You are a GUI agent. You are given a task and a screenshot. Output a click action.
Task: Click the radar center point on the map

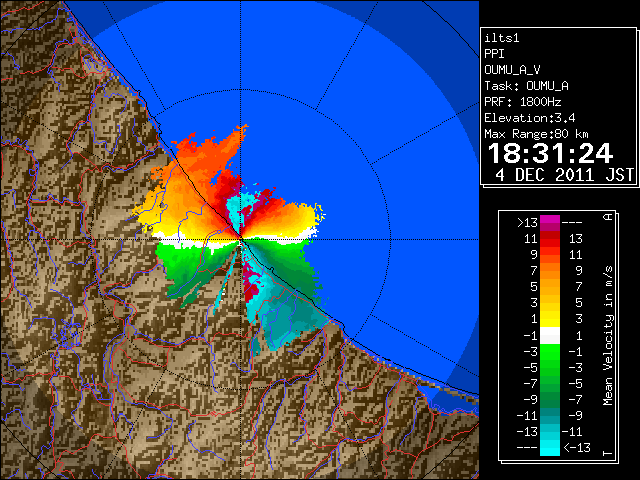pos(241,239)
